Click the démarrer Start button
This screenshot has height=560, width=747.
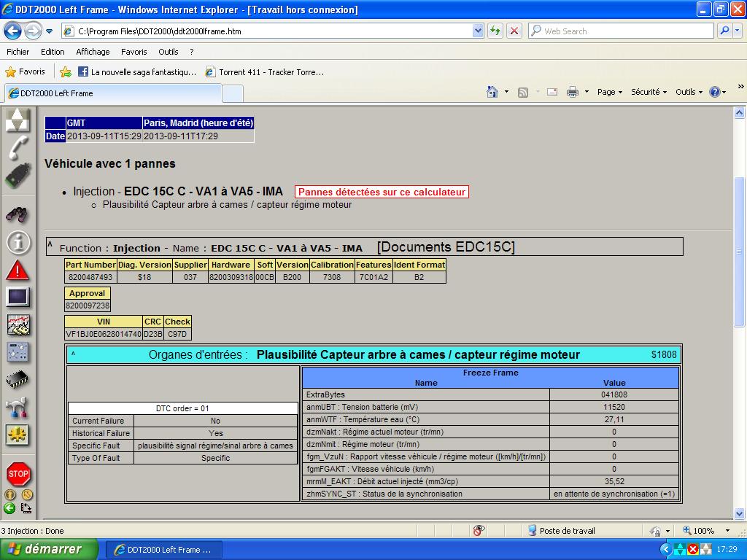click(49, 549)
